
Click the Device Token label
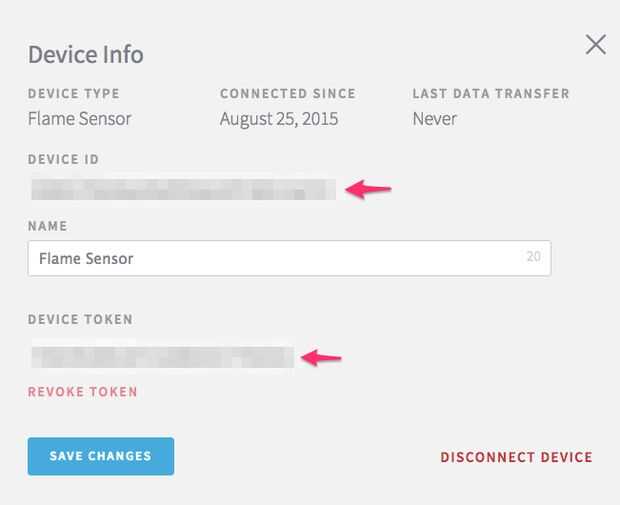81,320
